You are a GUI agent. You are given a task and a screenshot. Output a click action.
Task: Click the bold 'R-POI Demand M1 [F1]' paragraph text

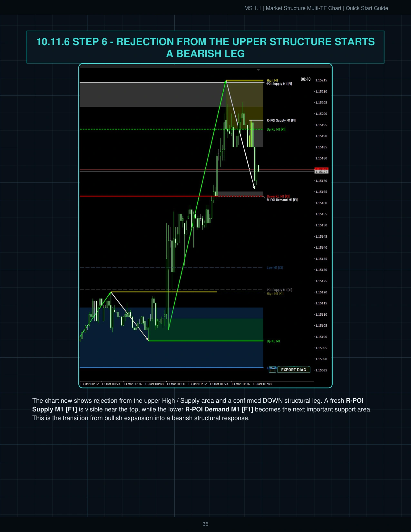pos(219,409)
